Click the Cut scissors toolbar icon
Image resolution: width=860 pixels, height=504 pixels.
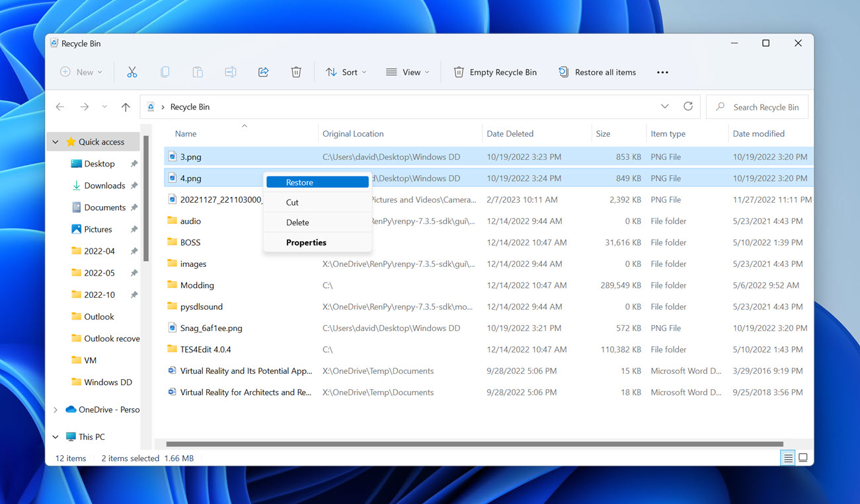[132, 72]
